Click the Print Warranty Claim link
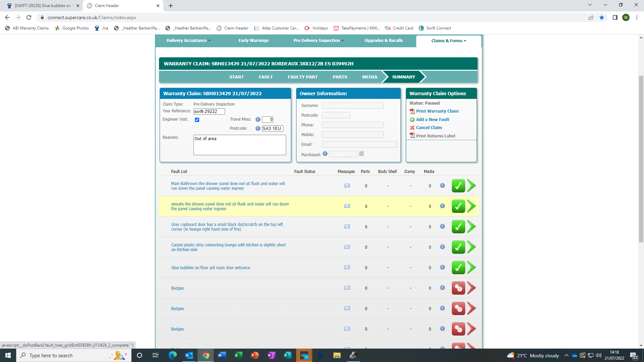The width and height of the screenshot is (644, 362). click(x=437, y=111)
